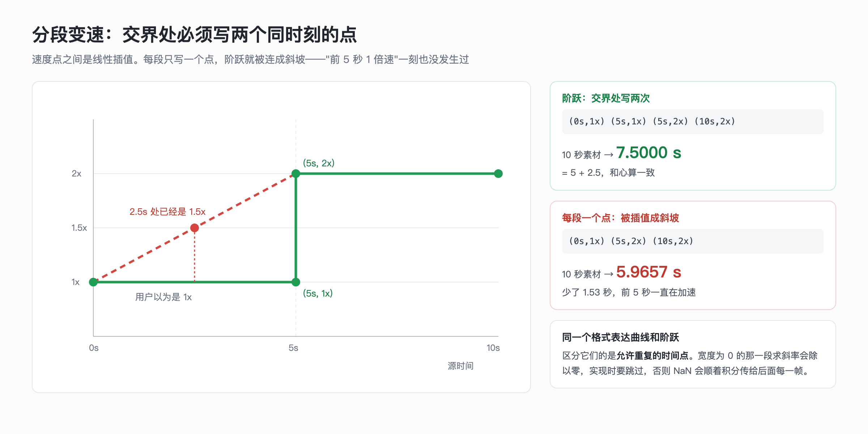Click the '10 秒素材 →' text in the red card

[x=588, y=274]
